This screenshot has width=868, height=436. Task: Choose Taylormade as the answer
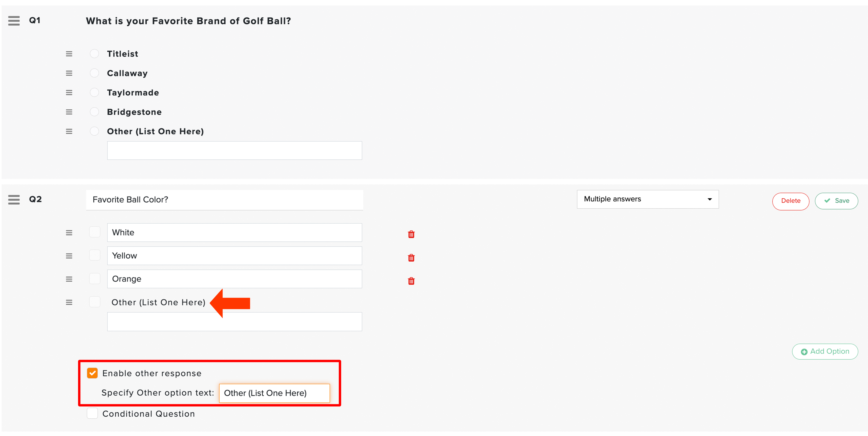94,93
